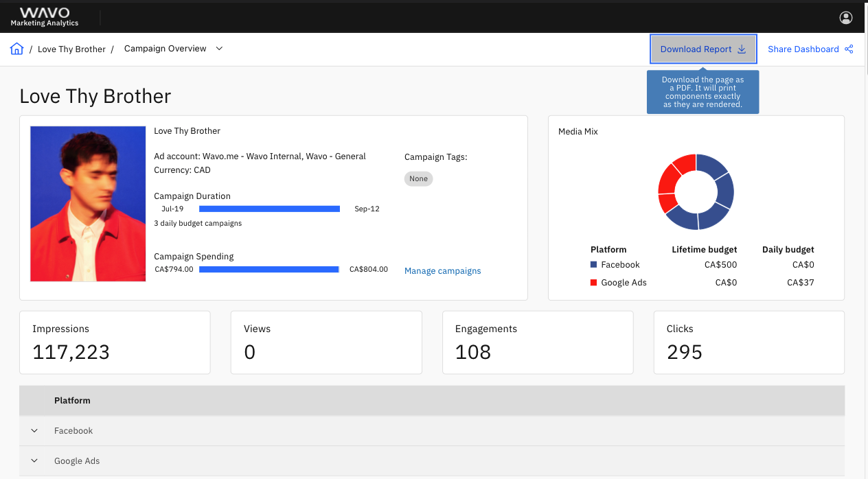Click the None campaign tag
Viewport: 868px width, 479px height.
point(418,178)
